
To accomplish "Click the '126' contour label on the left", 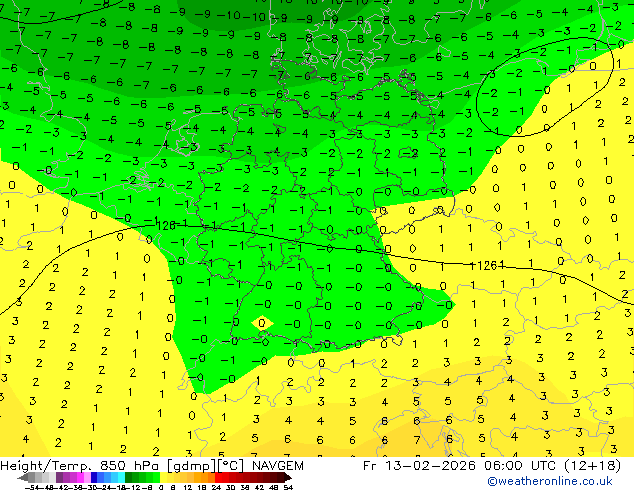I will click(x=166, y=226).
